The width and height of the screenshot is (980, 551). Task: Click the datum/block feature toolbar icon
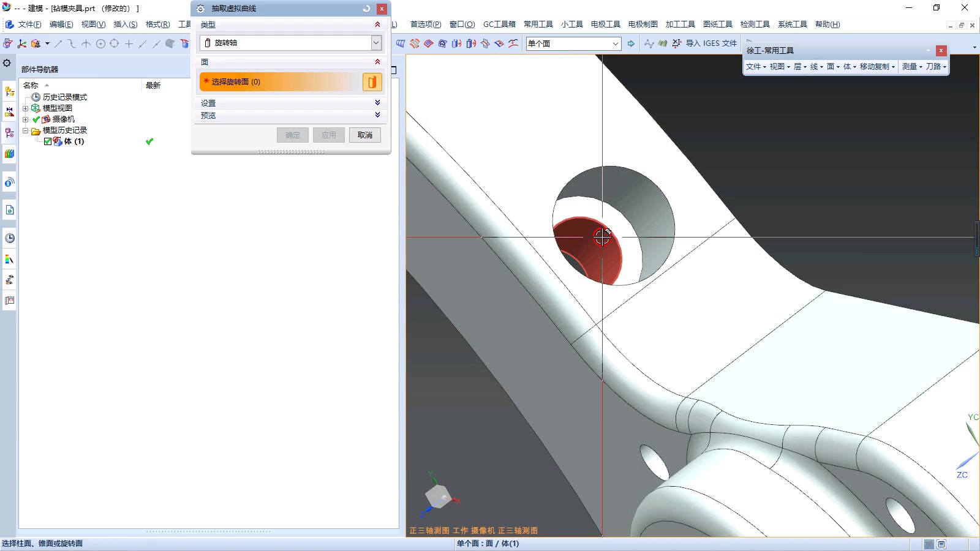point(36,43)
